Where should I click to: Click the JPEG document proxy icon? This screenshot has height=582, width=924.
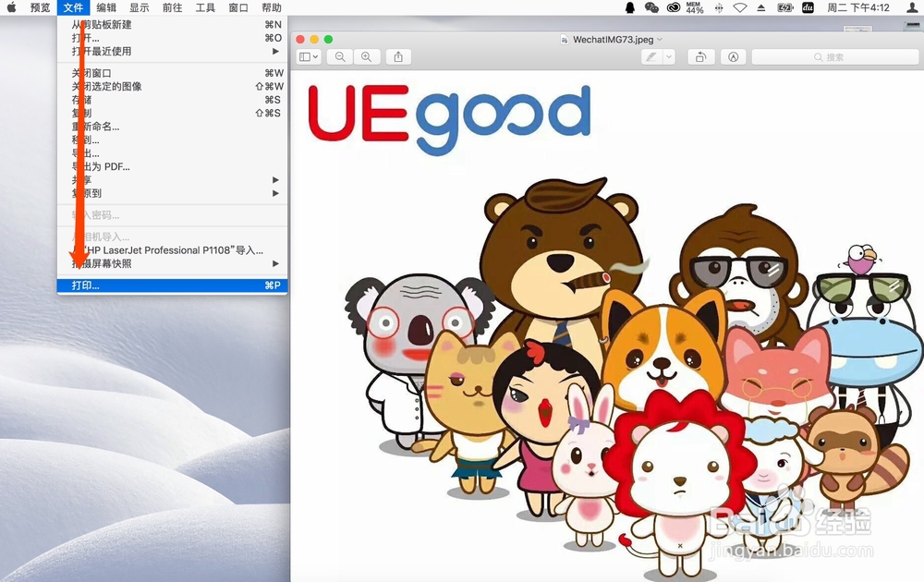tap(565, 40)
